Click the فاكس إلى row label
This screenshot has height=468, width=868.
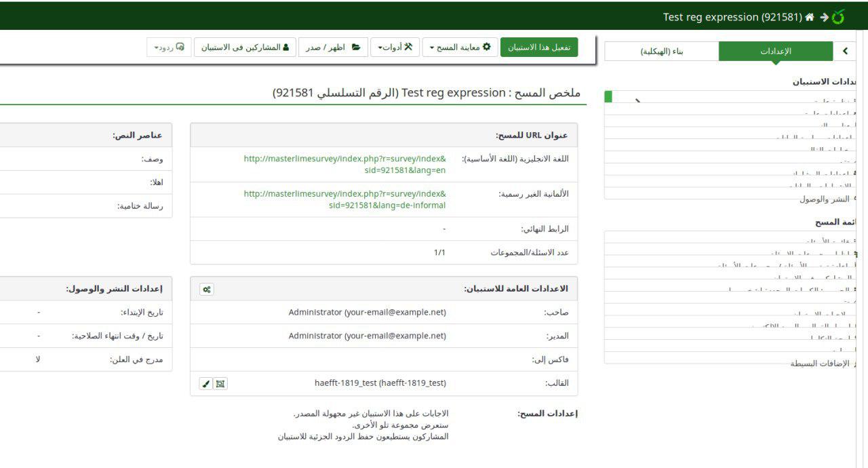[551, 359]
